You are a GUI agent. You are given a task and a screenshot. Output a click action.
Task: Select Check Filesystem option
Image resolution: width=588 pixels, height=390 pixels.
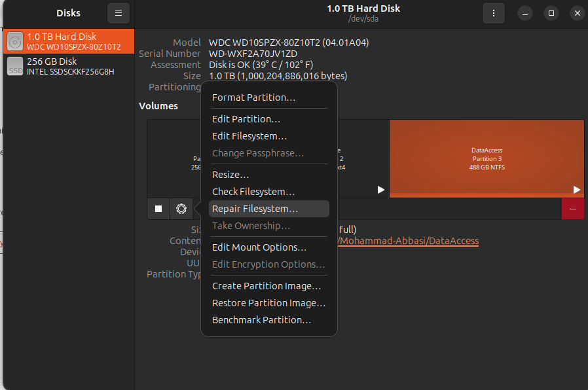pyautogui.click(x=253, y=192)
